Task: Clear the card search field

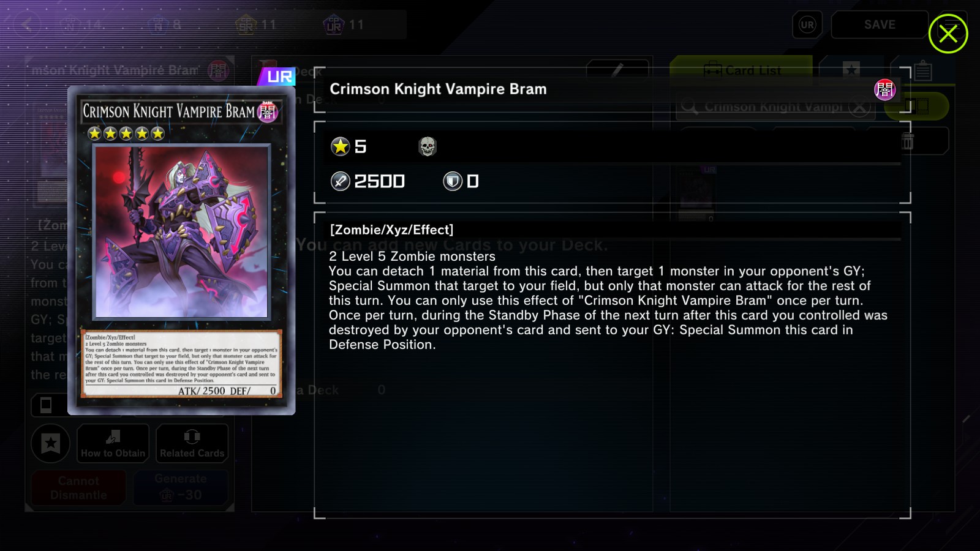Action: 860,107
